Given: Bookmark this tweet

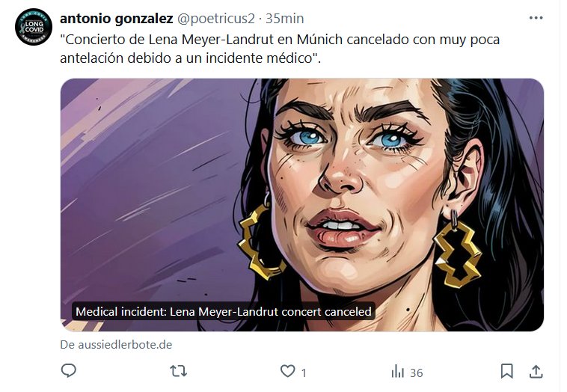Looking at the screenshot, I should click(x=506, y=371).
